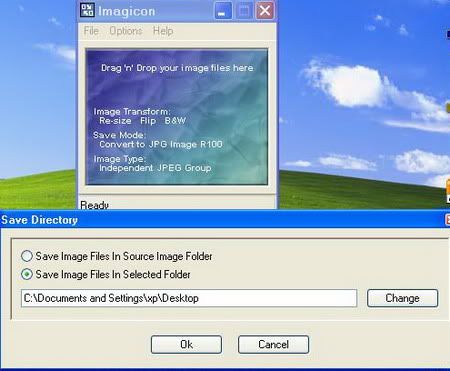Viewport: 450px width, 371px height.
Task: Minimize the Imagicon window
Action: (x=223, y=11)
